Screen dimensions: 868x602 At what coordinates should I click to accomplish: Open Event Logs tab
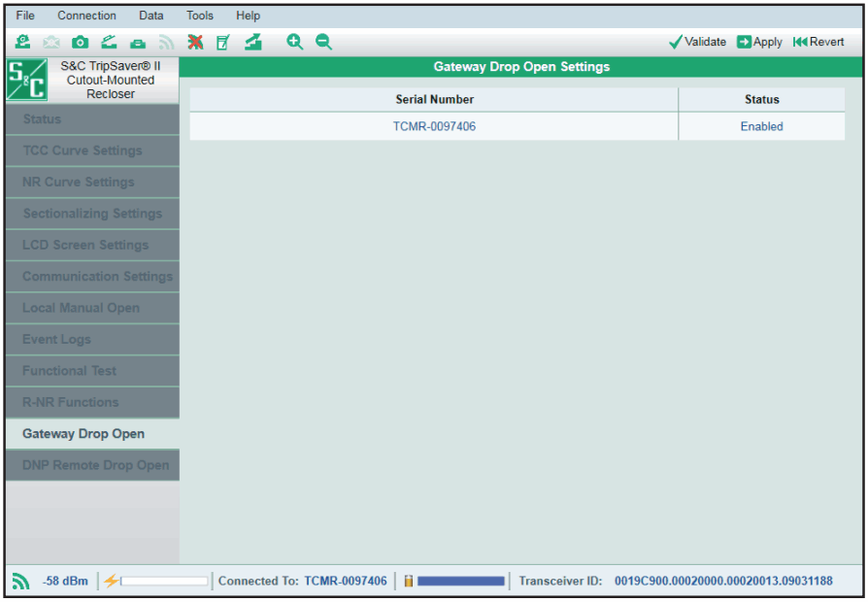click(x=92, y=340)
